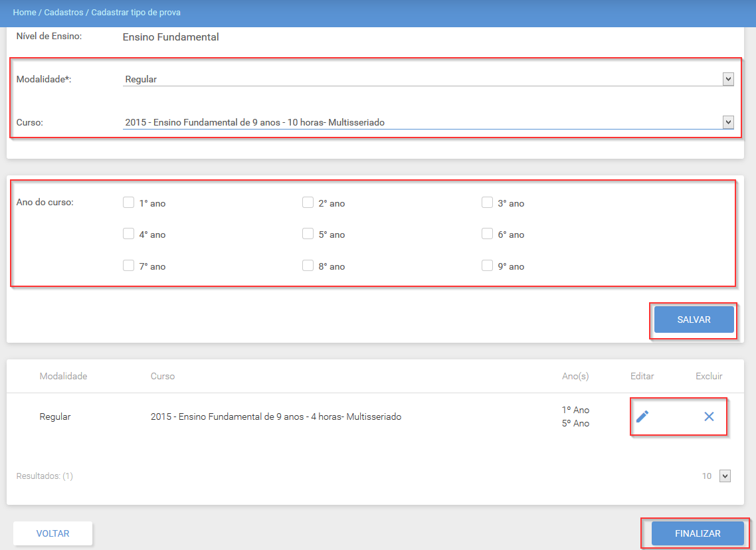Viewport: 756px width, 550px height.
Task: Select the 4° ano checkbox
Action: click(128, 234)
